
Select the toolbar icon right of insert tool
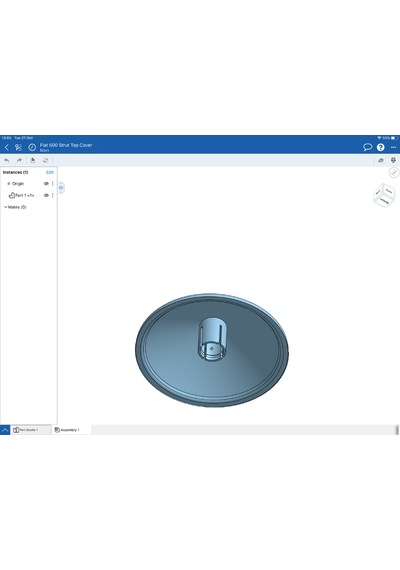[x=45, y=160]
